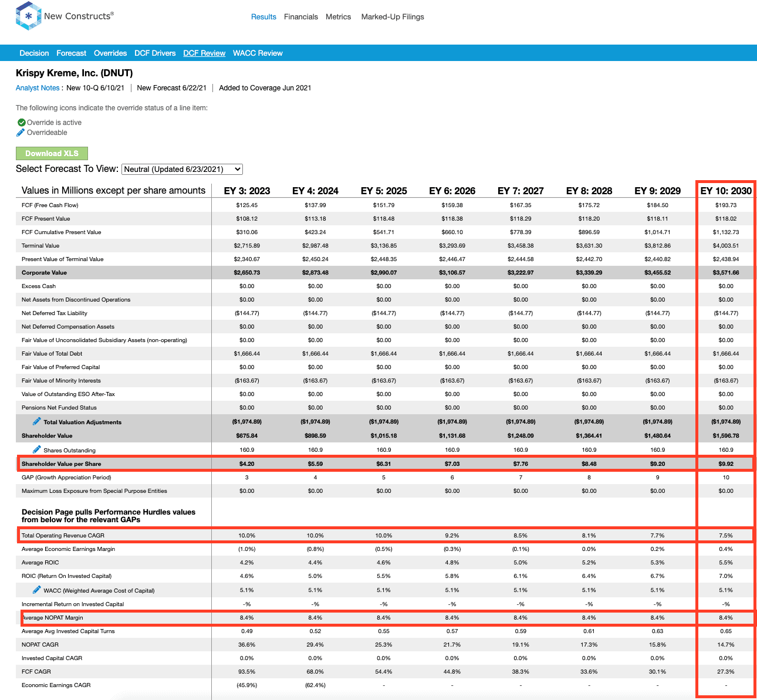Click the GAP (Growth Appreciation Period) label
Viewport: 757px width, 700px height.
tap(66, 478)
